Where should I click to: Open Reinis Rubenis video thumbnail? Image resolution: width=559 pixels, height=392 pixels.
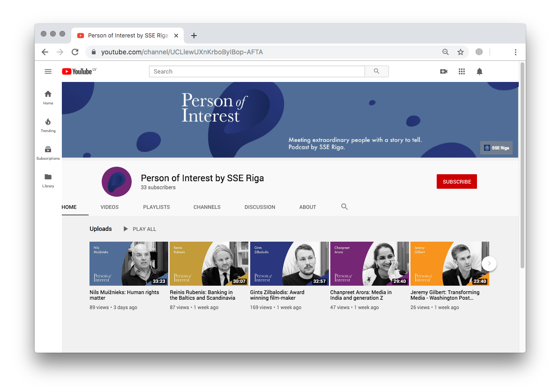tap(209, 264)
